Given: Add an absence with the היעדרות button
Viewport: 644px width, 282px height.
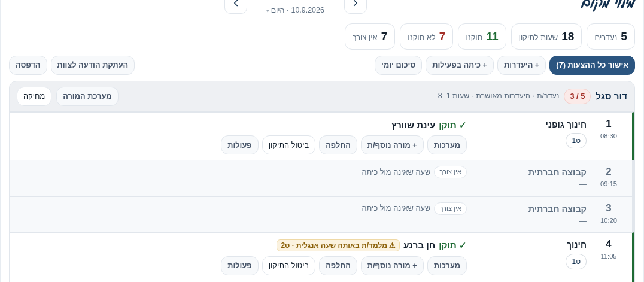Looking at the screenshot, I should 521,65.
